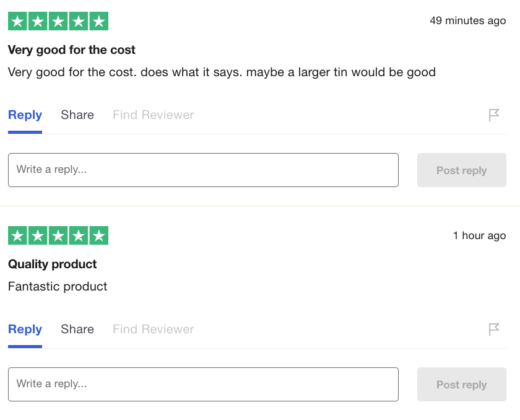Click the '1 hour ago' timestamp
The width and height of the screenshot is (520, 420).
(479, 235)
